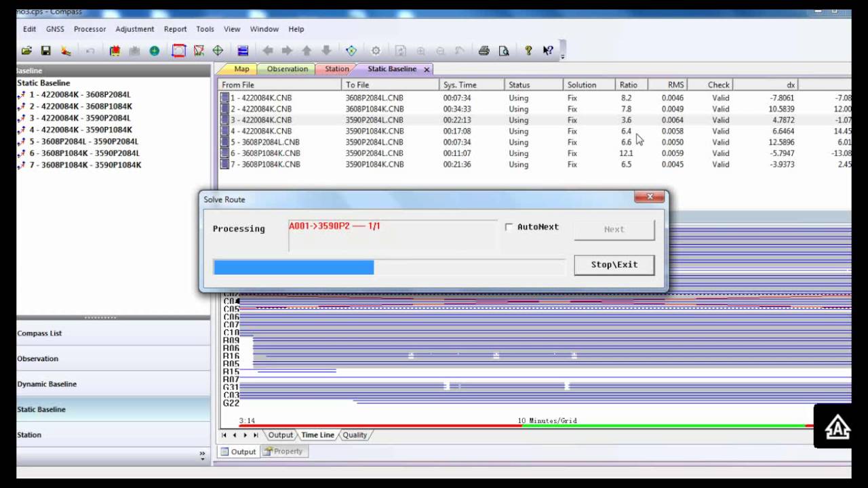
Task: Open toolbar options dropdown arrow
Action: pyautogui.click(x=563, y=58)
